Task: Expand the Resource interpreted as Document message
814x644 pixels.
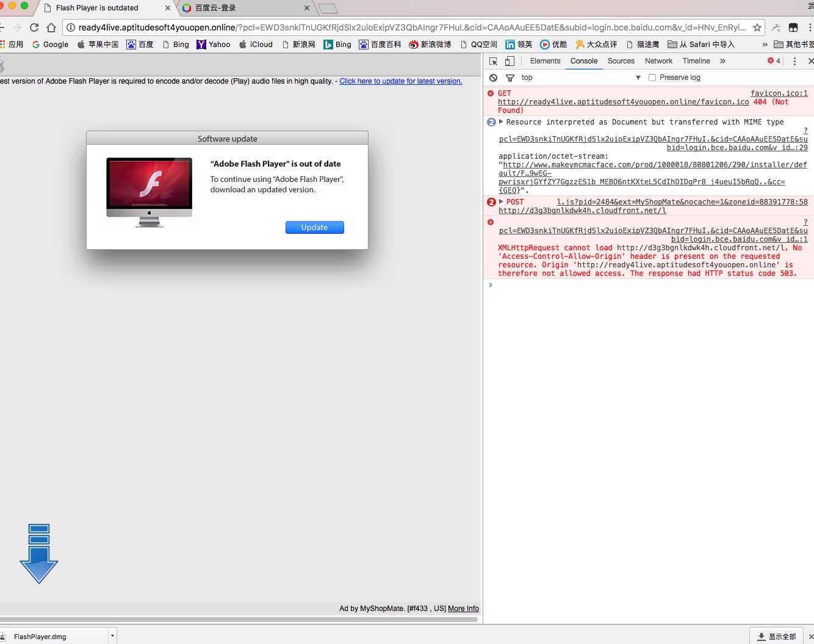Action: pyautogui.click(x=501, y=122)
